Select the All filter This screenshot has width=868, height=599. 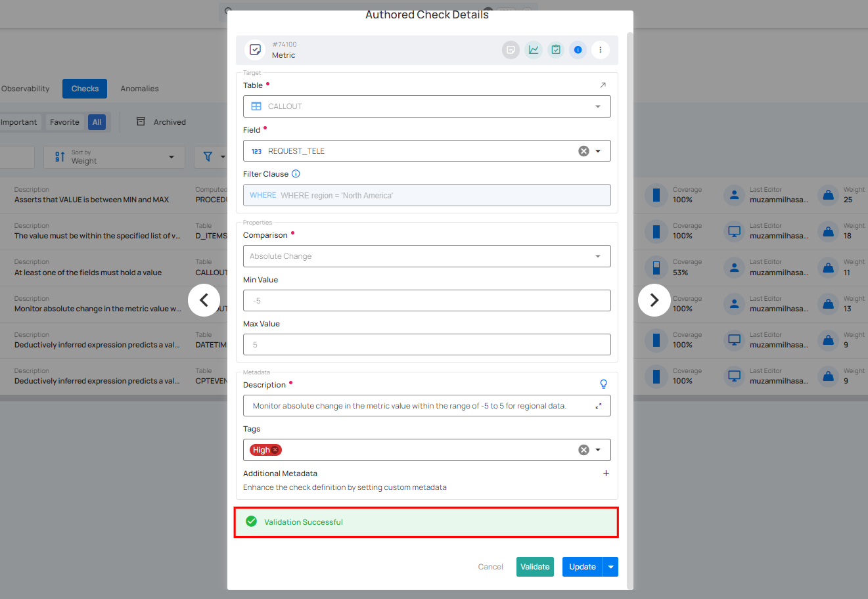pos(97,122)
